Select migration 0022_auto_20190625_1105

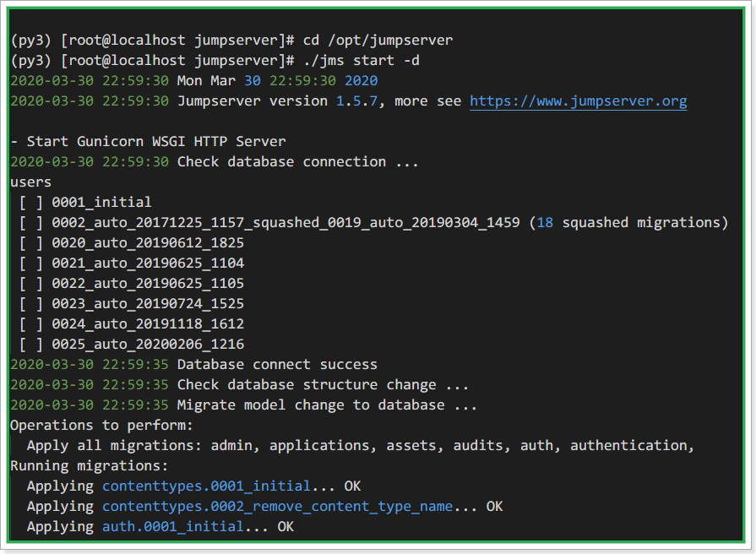(148, 283)
